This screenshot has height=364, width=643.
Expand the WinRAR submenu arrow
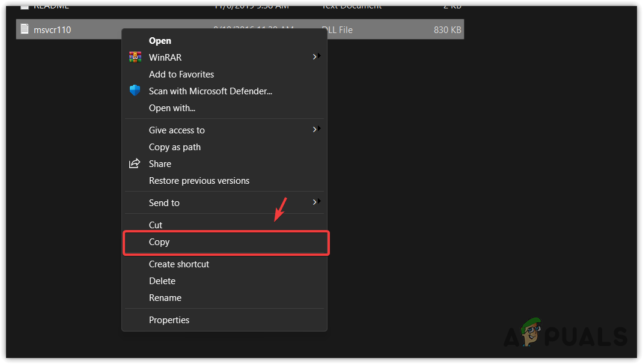[x=315, y=57]
